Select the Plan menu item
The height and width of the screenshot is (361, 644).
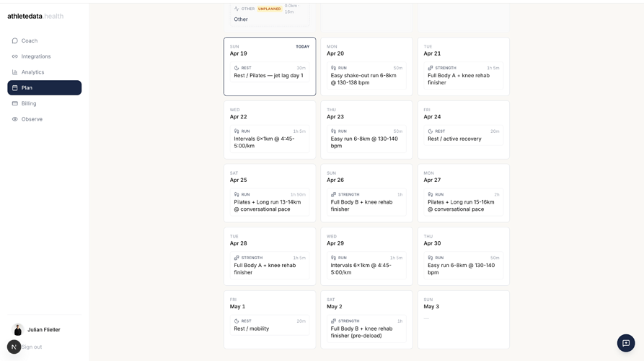point(45,87)
